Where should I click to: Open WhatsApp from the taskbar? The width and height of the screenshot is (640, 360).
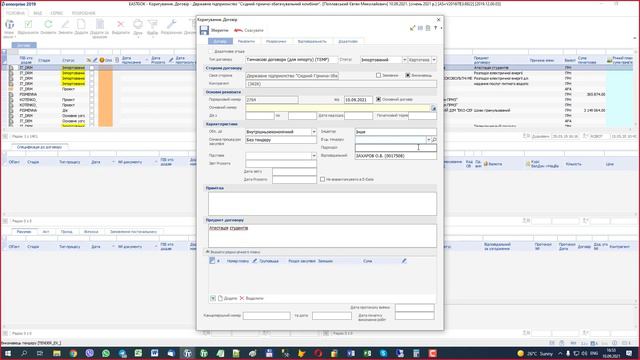(106, 353)
